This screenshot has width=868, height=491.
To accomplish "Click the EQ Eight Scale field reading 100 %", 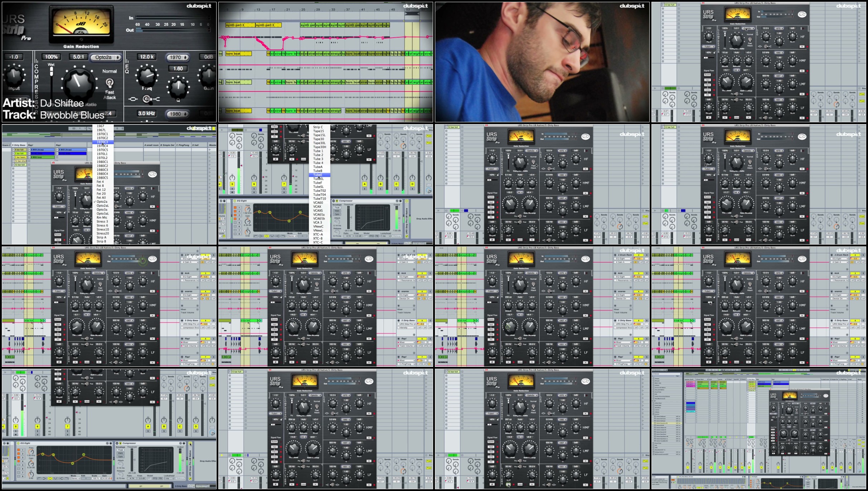I will pyautogui.click(x=96, y=478).
